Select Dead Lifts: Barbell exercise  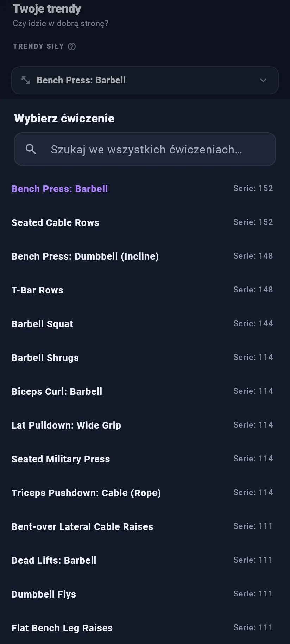click(142, 560)
